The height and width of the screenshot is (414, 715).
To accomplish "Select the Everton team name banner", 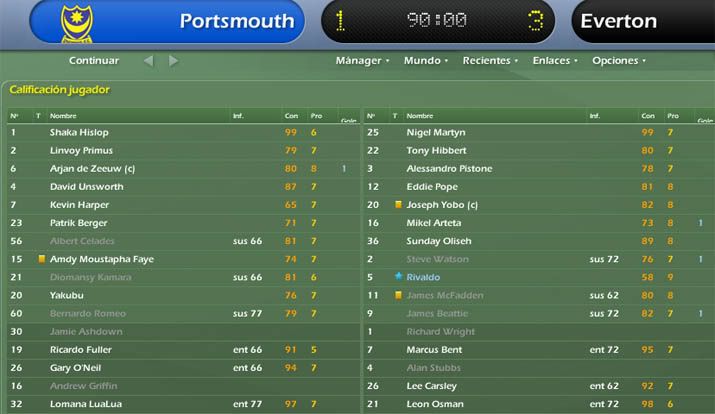I will 643,21.
